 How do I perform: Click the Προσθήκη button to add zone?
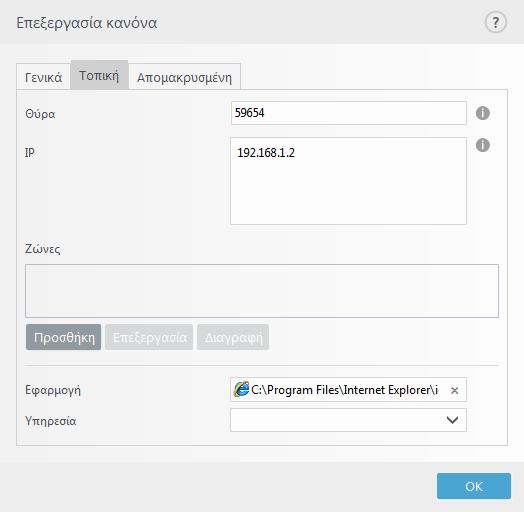tap(63, 337)
